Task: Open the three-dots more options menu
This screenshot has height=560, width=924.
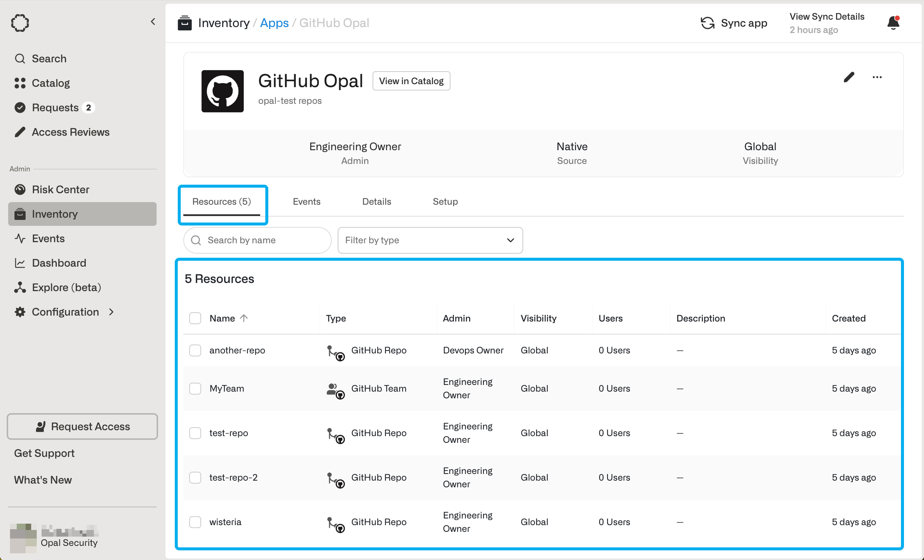Action: pyautogui.click(x=877, y=77)
